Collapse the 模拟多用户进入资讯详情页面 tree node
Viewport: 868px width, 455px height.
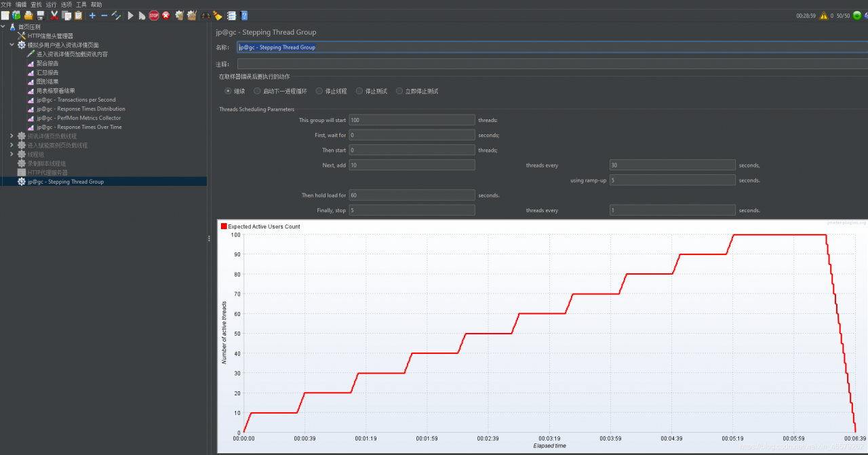click(x=12, y=45)
